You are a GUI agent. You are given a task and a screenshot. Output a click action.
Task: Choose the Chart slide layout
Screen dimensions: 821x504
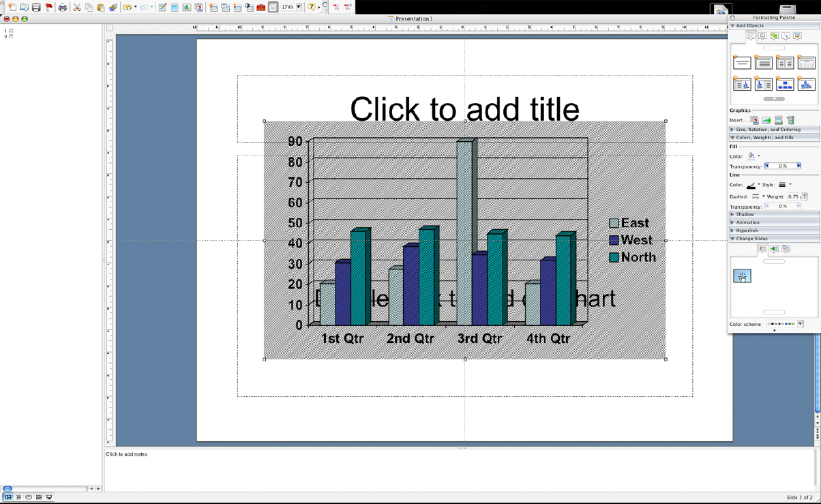(x=807, y=84)
